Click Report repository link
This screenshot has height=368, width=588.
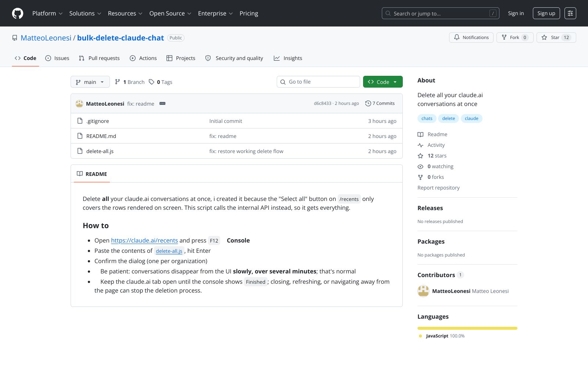point(438,188)
